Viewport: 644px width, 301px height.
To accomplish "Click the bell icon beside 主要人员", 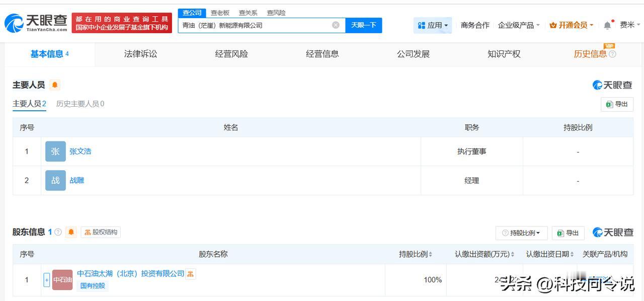I will click(55, 85).
